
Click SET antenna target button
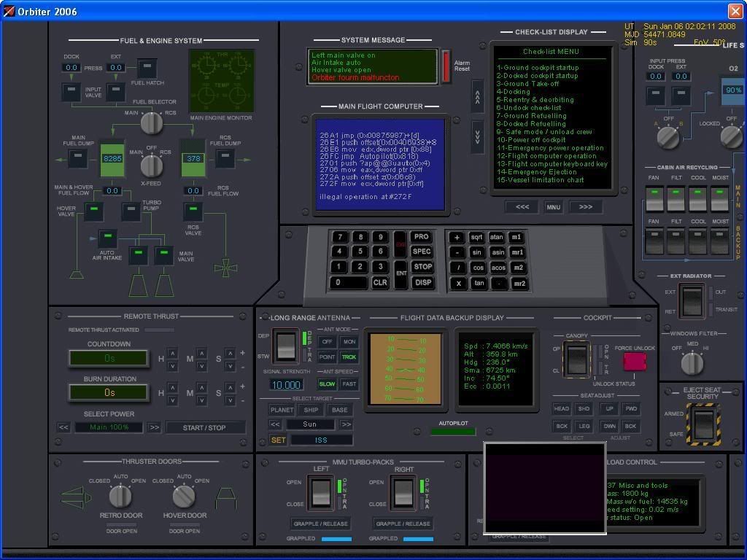click(278, 440)
